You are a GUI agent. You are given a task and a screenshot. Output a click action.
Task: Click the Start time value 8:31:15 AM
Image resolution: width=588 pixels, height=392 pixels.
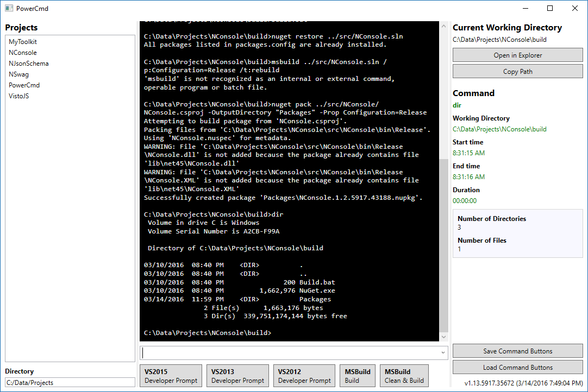click(x=469, y=153)
